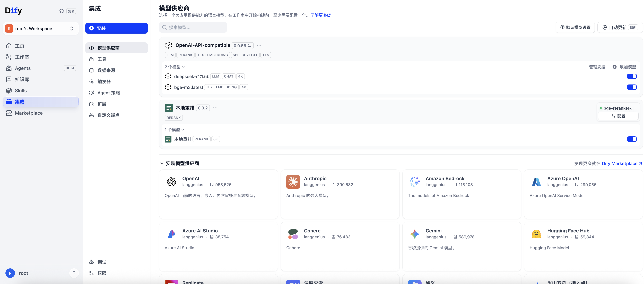
Task: Toggle the bge-m3:latest model switch
Action: point(632,87)
